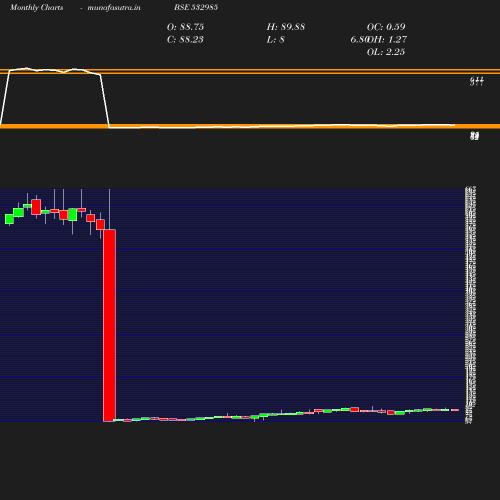Click the 'BSE 532985' symbol label
The height and width of the screenshot is (500, 500).
click(196, 7)
